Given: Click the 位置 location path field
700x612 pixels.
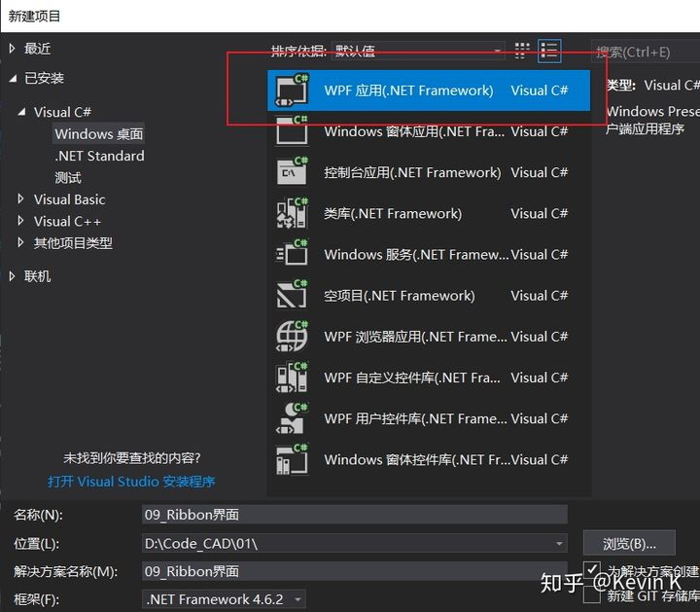Looking at the screenshot, I should pyautogui.click(x=355, y=543).
